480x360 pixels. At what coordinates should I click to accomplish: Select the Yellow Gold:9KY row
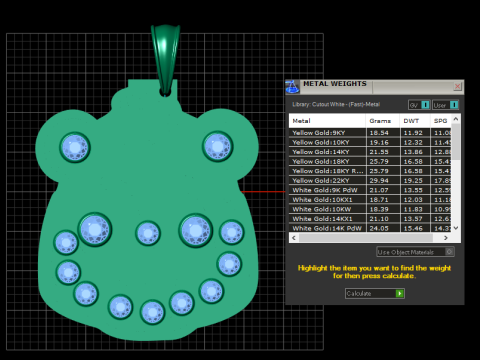coord(370,133)
